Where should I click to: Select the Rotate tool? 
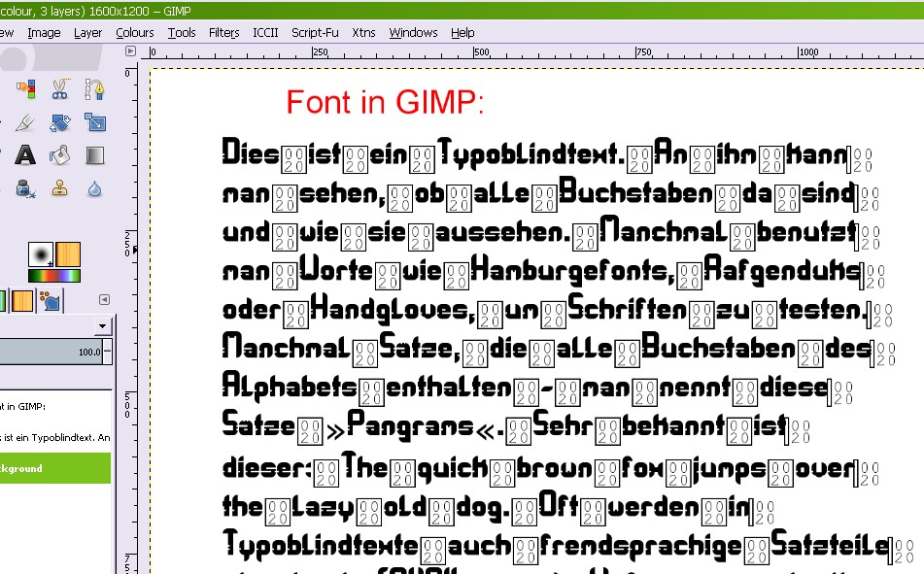60,122
